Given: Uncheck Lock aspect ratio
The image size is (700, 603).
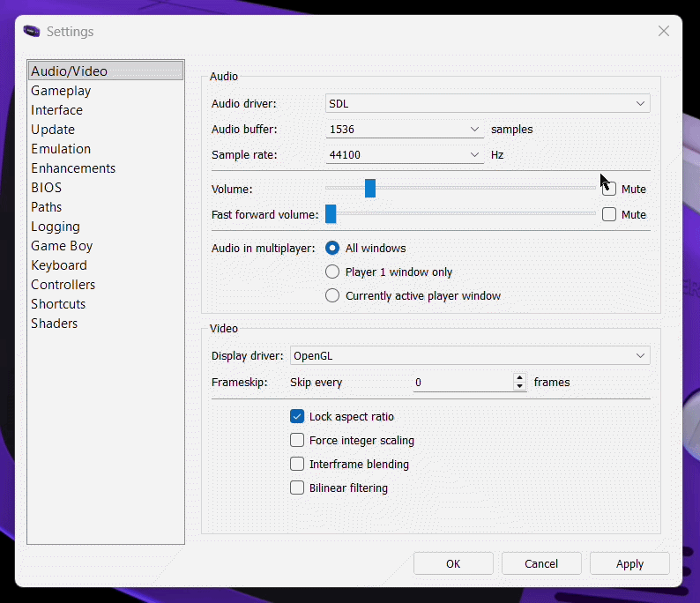Looking at the screenshot, I should [297, 416].
